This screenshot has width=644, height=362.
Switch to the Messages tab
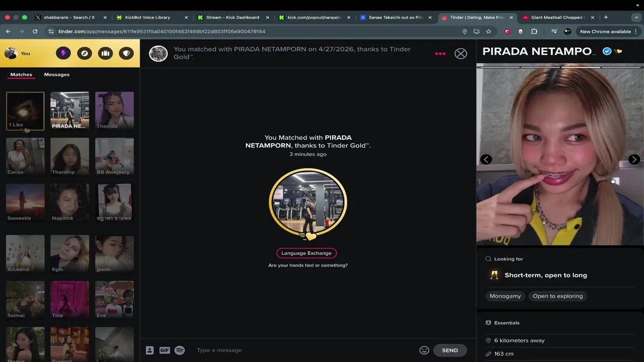pos(57,74)
